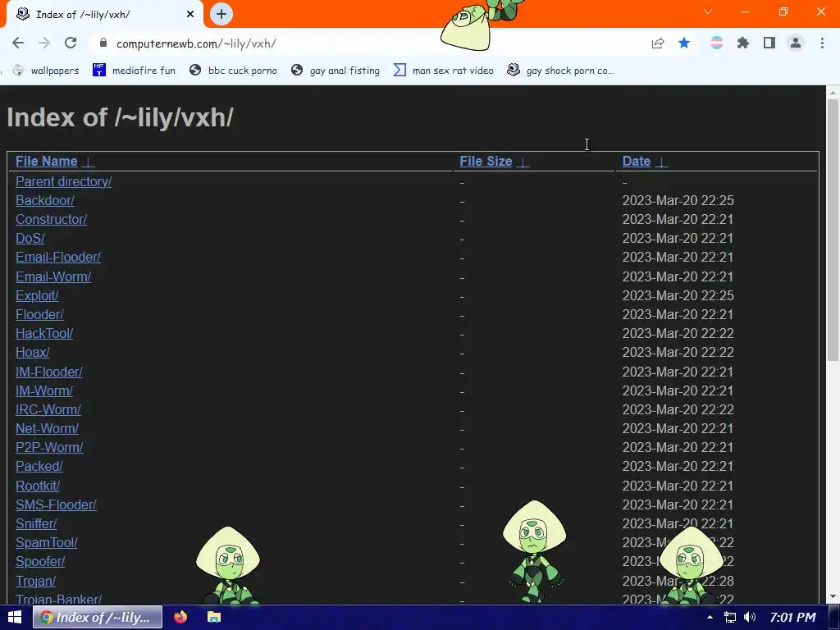Click the descending arrow next to File Size
The height and width of the screenshot is (630, 840).
click(523, 162)
